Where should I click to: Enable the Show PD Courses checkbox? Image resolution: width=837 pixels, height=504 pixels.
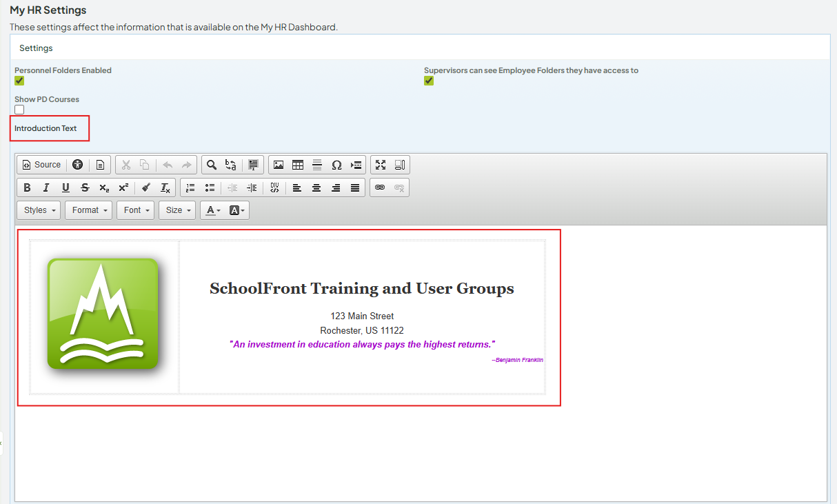19,110
